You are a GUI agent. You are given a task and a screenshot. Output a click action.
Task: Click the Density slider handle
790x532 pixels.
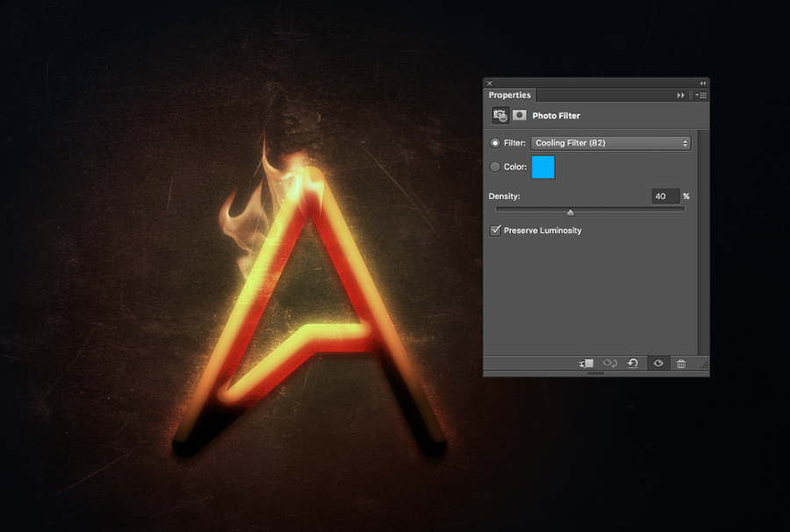tap(571, 212)
